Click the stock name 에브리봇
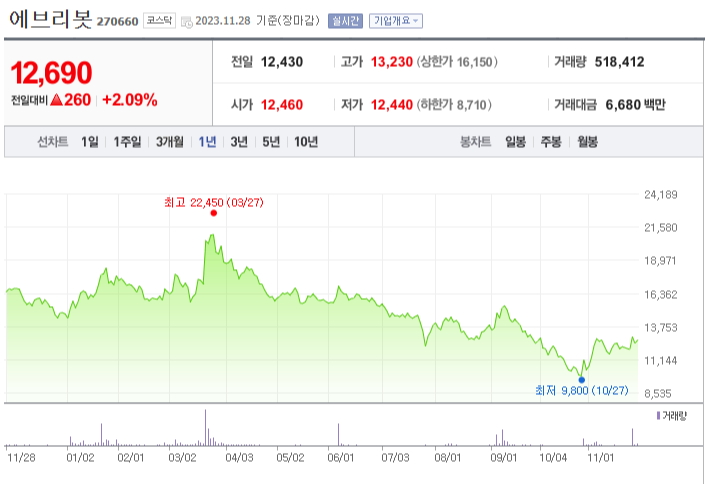705x484 pixels. [50, 19]
